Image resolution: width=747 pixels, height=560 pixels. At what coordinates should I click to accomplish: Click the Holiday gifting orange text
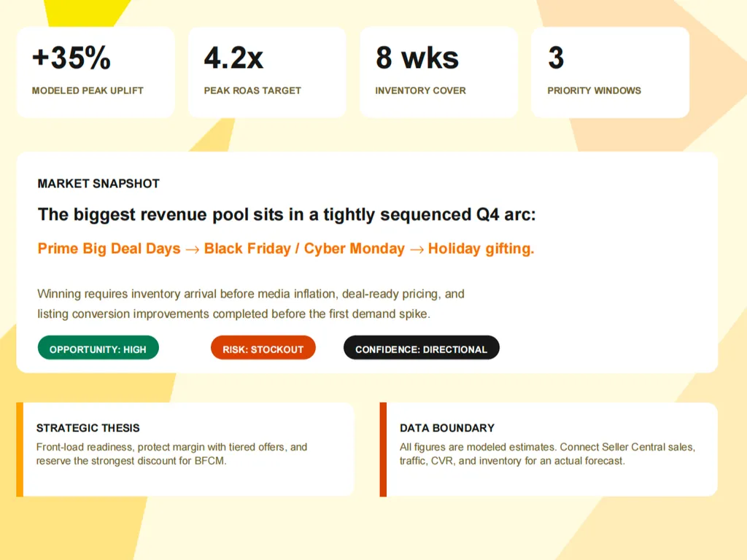pyautogui.click(x=481, y=249)
